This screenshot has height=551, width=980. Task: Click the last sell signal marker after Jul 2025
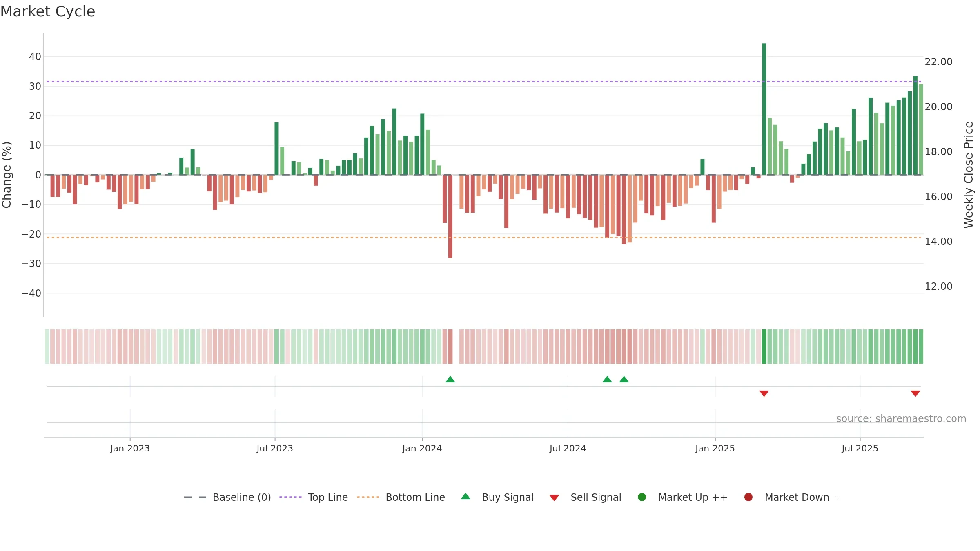pos(915,393)
